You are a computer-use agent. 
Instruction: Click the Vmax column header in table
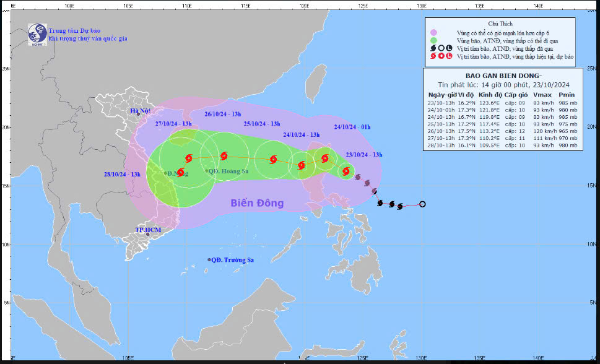coord(541,95)
